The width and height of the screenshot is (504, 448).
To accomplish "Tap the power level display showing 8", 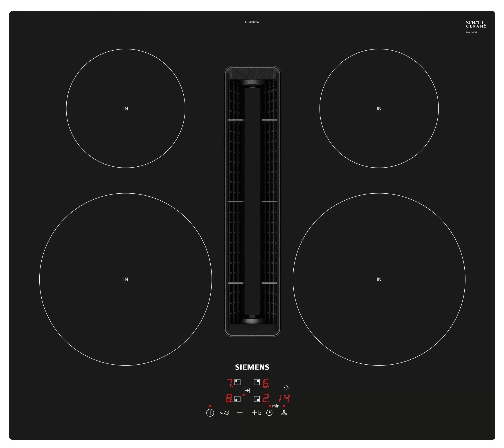I will [229, 399].
